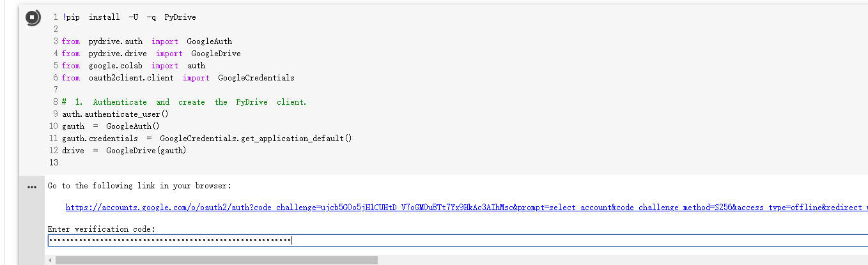Focus the verification code input field
Image resolution: width=868 pixels, height=265 pixels.
tap(458, 241)
